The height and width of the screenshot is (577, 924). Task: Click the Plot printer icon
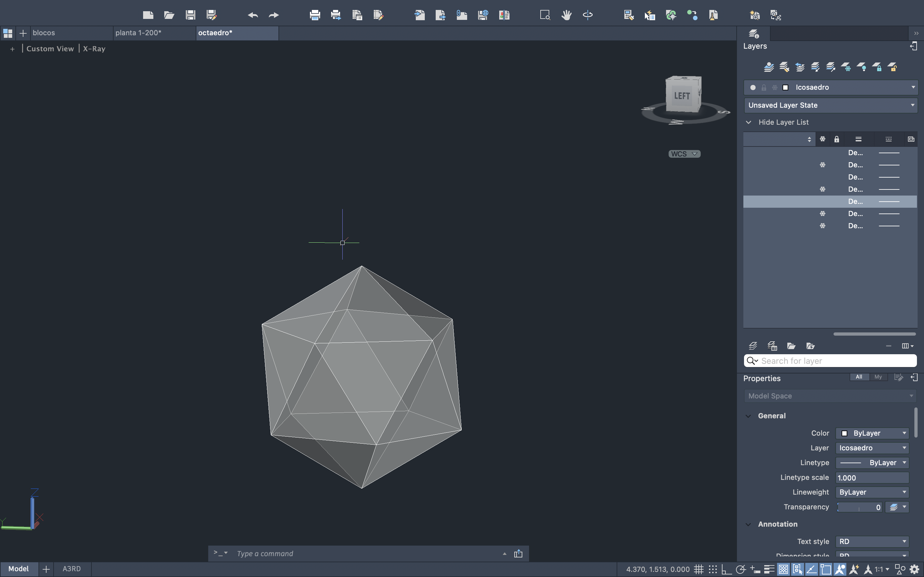coord(315,15)
